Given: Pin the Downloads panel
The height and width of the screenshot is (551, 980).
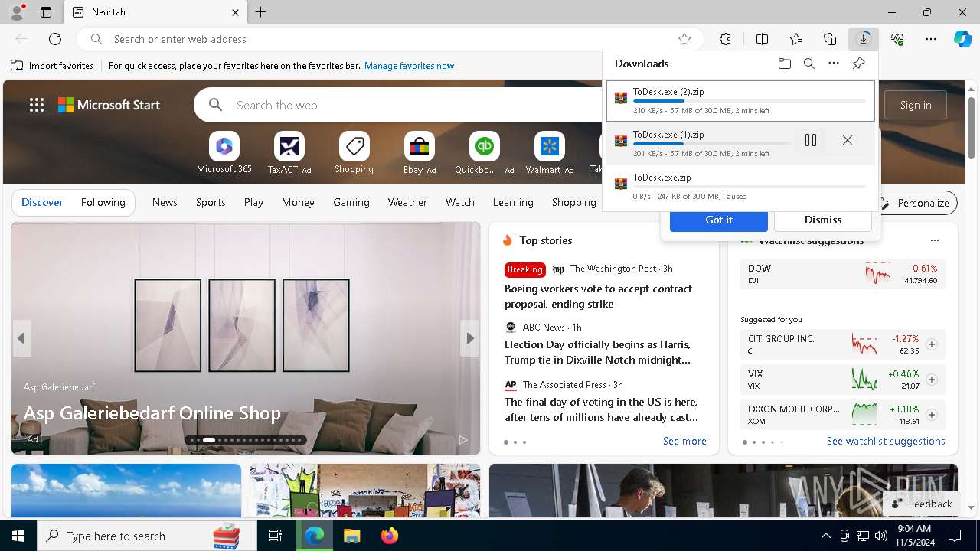Looking at the screenshot, I should pos(859,64).
